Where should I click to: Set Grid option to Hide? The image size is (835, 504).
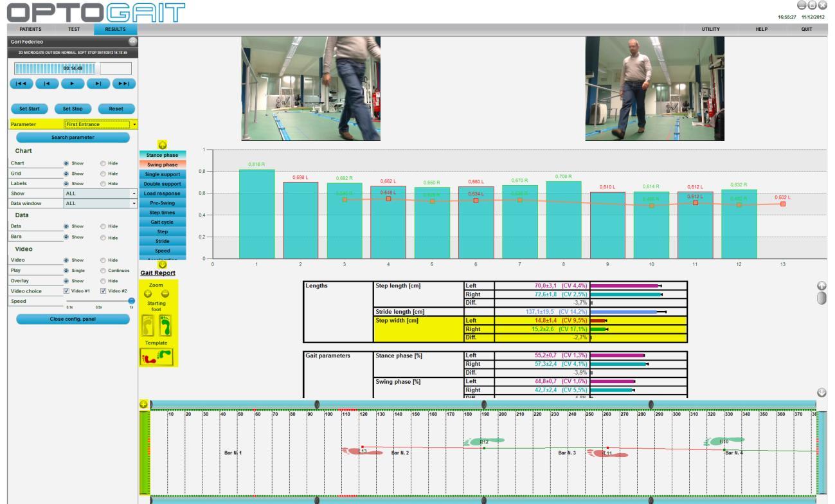click(x=104, y=174)
